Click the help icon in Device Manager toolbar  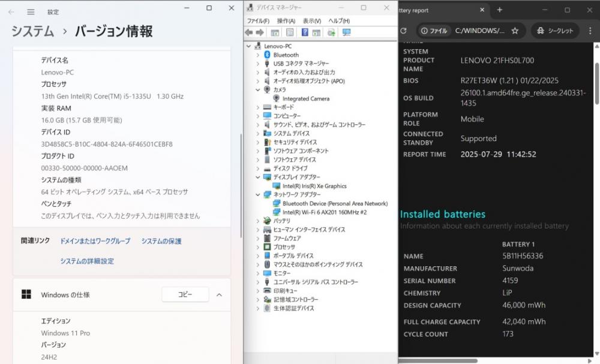point(305,32)
